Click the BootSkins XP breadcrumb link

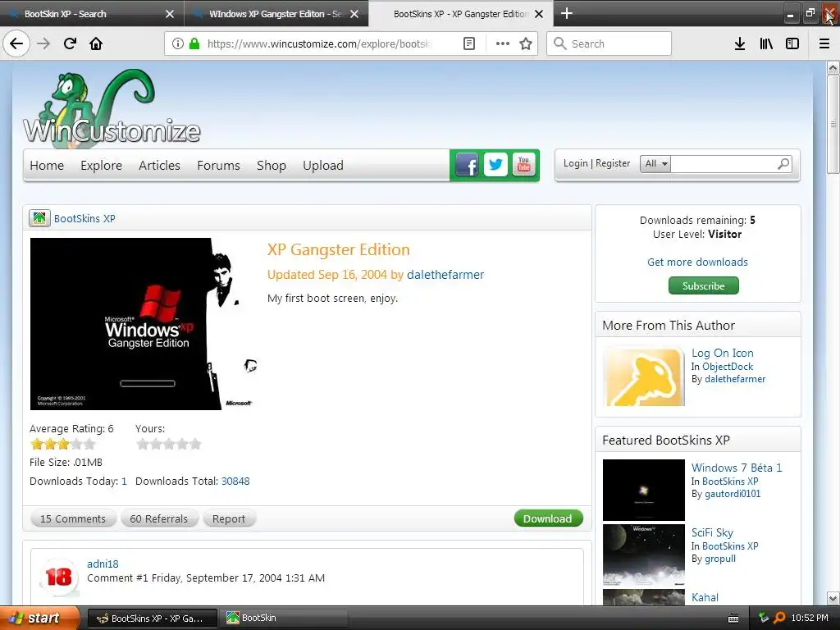(x=84, y=218)
